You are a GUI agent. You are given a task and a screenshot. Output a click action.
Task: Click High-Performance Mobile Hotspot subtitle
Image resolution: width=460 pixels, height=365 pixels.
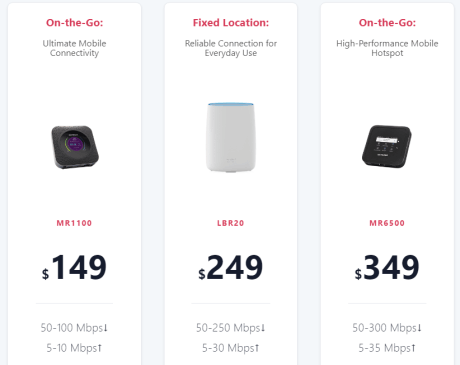coord(387,48)
